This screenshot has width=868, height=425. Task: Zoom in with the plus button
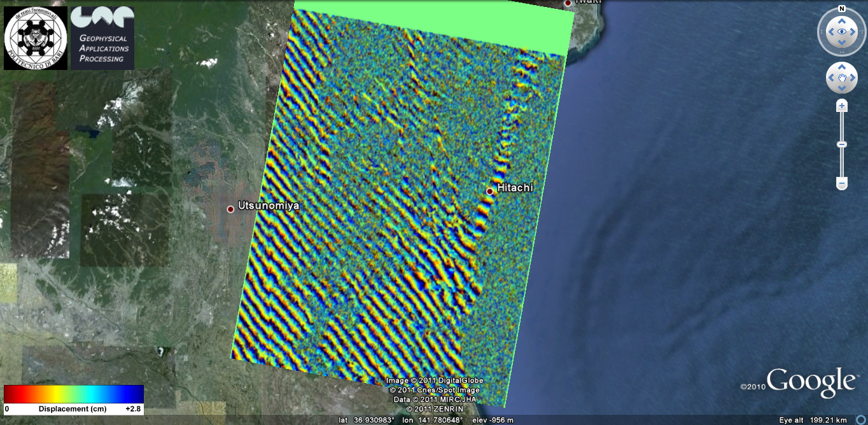pyautogui.click(x=841, y=106)
